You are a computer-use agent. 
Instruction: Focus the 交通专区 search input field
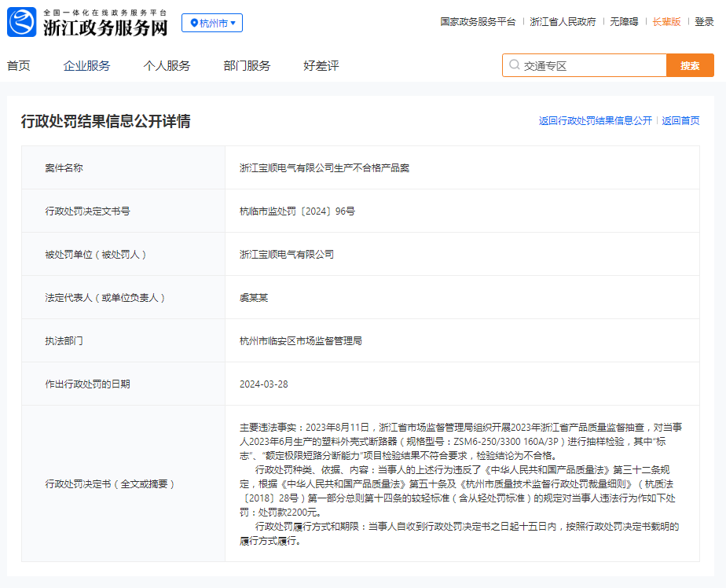click(585, 65)
